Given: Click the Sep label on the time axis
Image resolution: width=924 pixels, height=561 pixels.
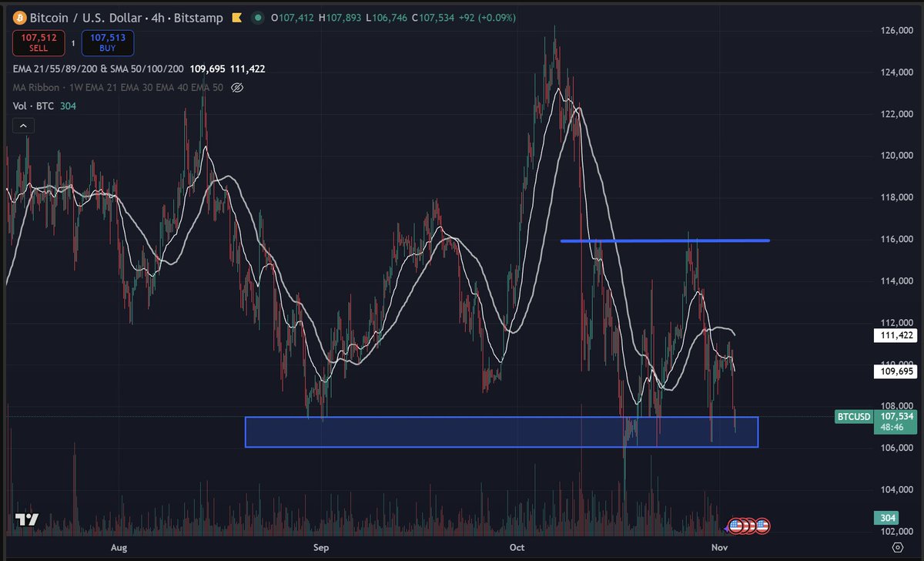Looking at the screenshot, I should tap(321, 547).
